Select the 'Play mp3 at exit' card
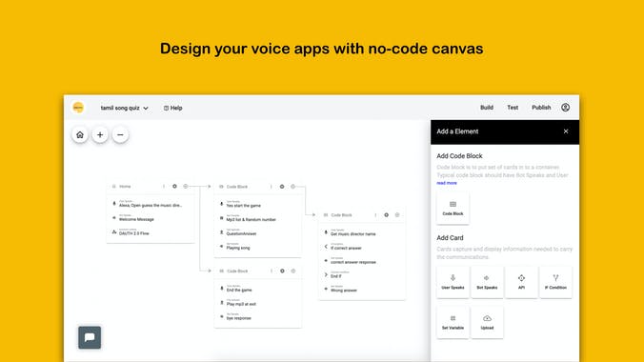644x362 pixels. point(257,303)
